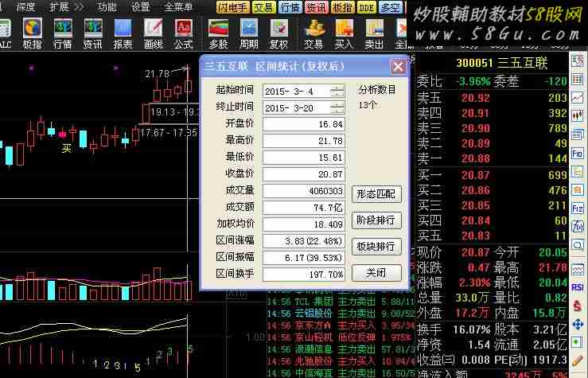The height and width of the screenshot is (378, 588).
Task: Click the 形态匹配 button
Action: [376, 194]
